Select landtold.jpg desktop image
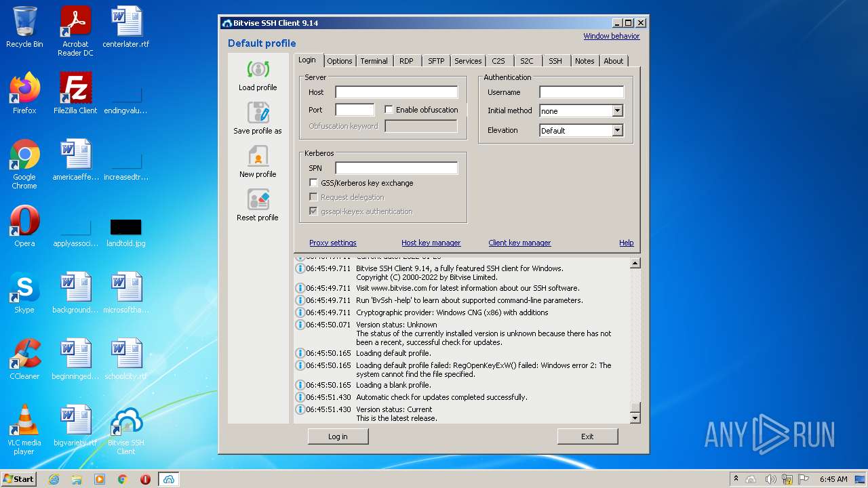This screenshot has height=488, width=868. (126, 232)
